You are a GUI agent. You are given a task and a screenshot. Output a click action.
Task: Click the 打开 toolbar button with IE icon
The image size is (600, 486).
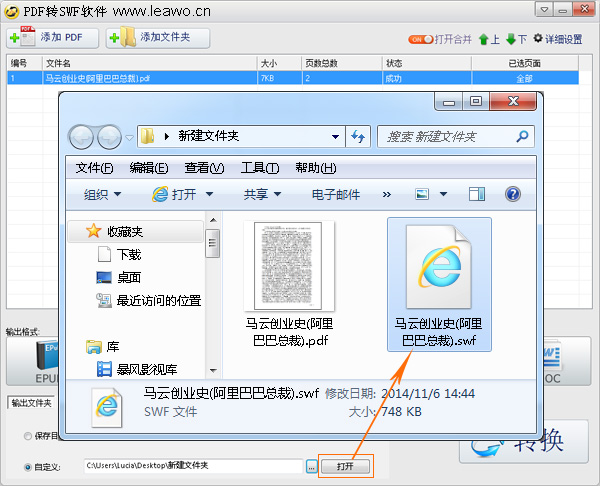[174, 194]
